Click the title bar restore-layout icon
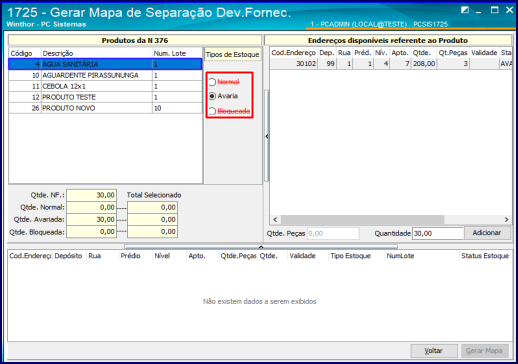 [465, 10]
